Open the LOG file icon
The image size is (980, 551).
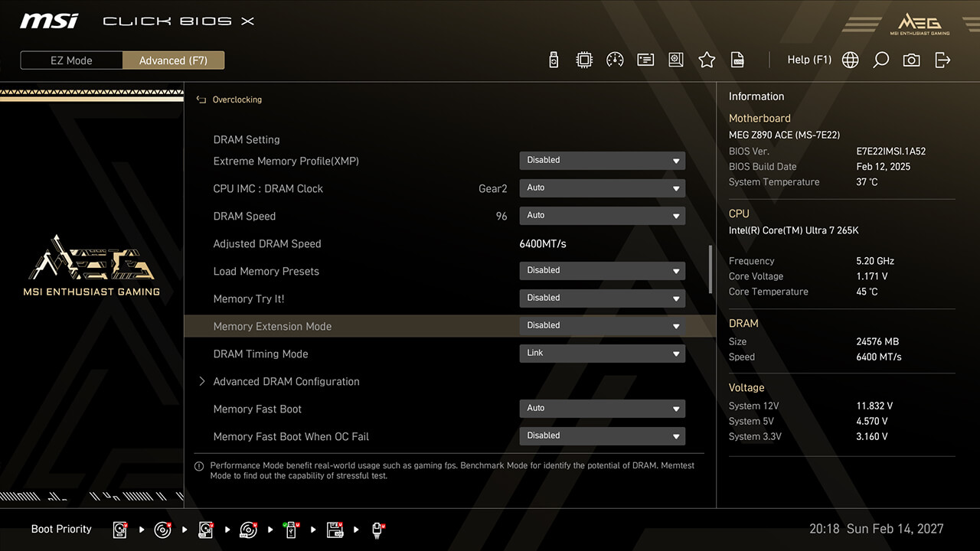point(737,60)
